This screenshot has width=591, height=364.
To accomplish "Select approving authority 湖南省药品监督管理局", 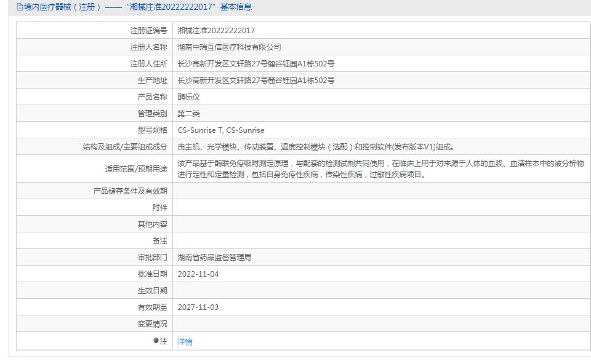I will [x=214, y=257].
